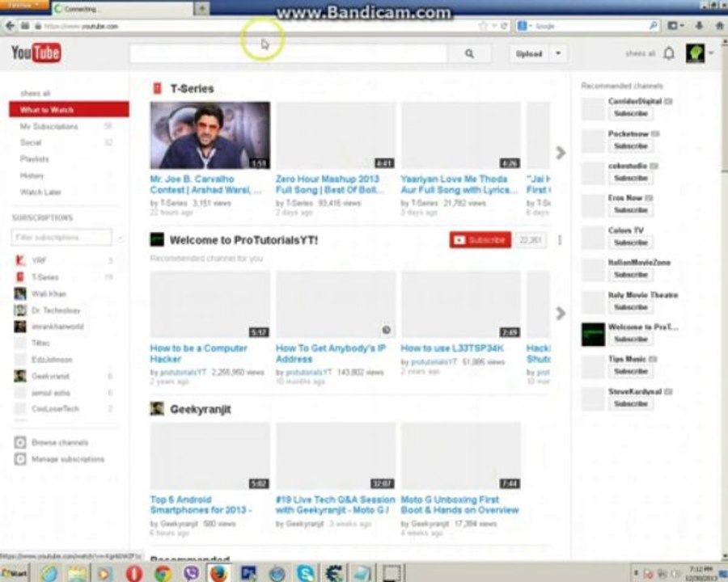Open Viber from the taskbar
728x582 pixels.
tap(191, 574)
